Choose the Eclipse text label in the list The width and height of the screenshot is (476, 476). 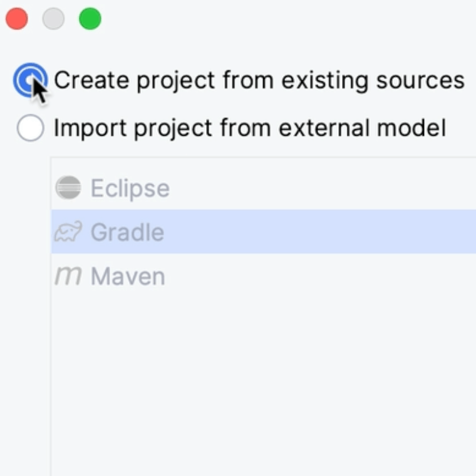(130, 189)
